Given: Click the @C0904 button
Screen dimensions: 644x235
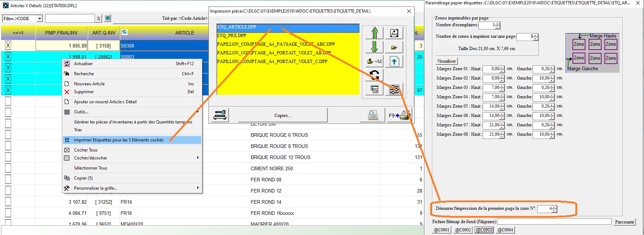Looking at the screenshot, I should (505, 230).
